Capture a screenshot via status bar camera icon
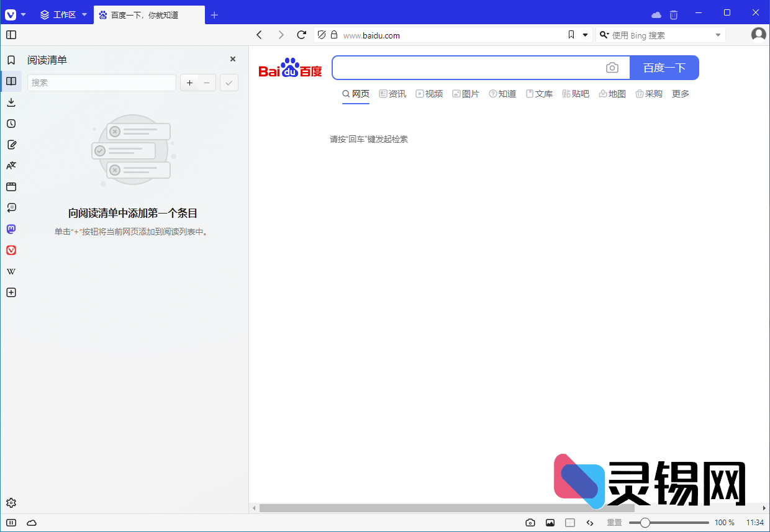770x532 pixels. coord(530,522)
